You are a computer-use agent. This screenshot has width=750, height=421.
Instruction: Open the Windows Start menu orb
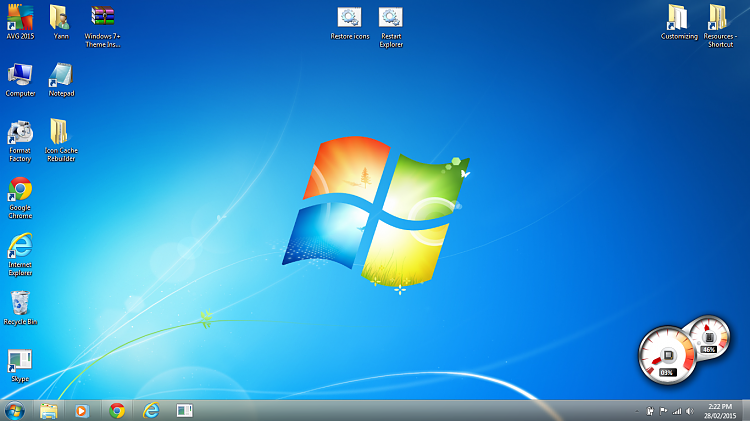tap(15, 410)
